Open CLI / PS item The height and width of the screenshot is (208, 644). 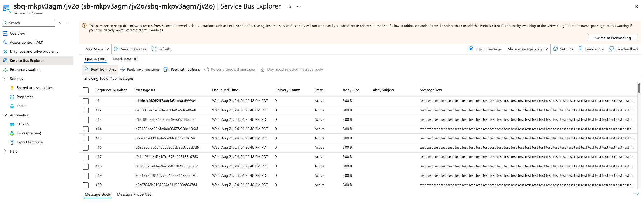23,124
